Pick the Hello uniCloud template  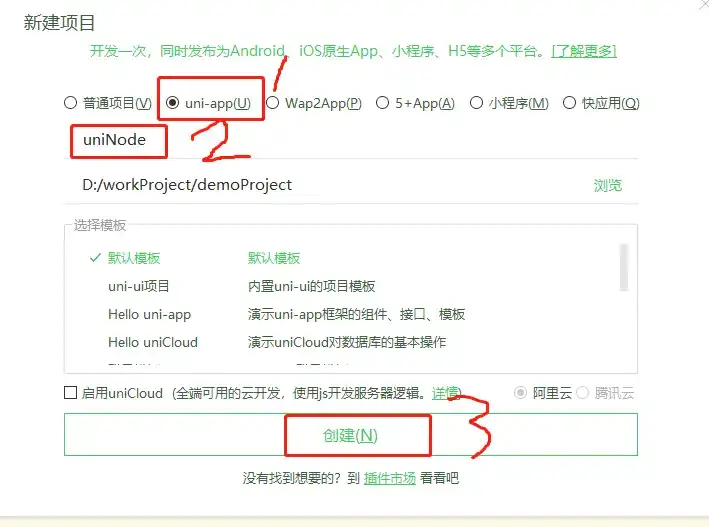click(x=153, y=342)
